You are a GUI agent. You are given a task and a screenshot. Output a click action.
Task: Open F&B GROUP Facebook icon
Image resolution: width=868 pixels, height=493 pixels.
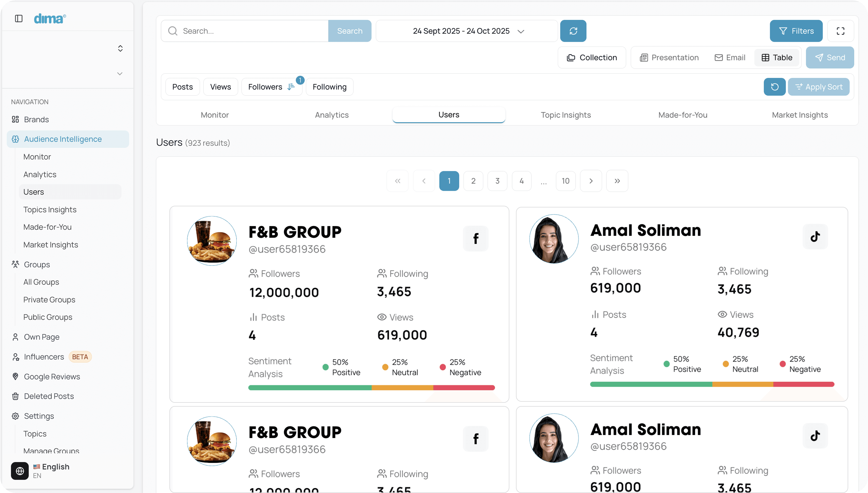click(x=476, y=238)
